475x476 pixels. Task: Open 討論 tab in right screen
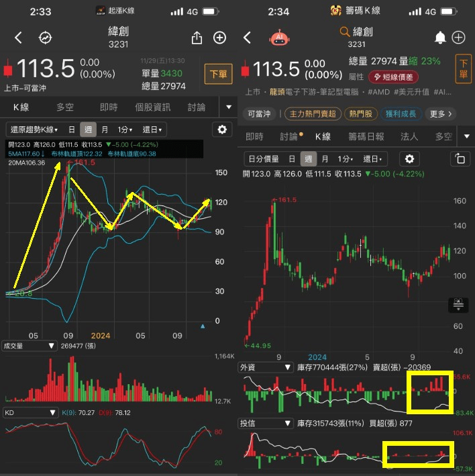click(x=291, y=136)
